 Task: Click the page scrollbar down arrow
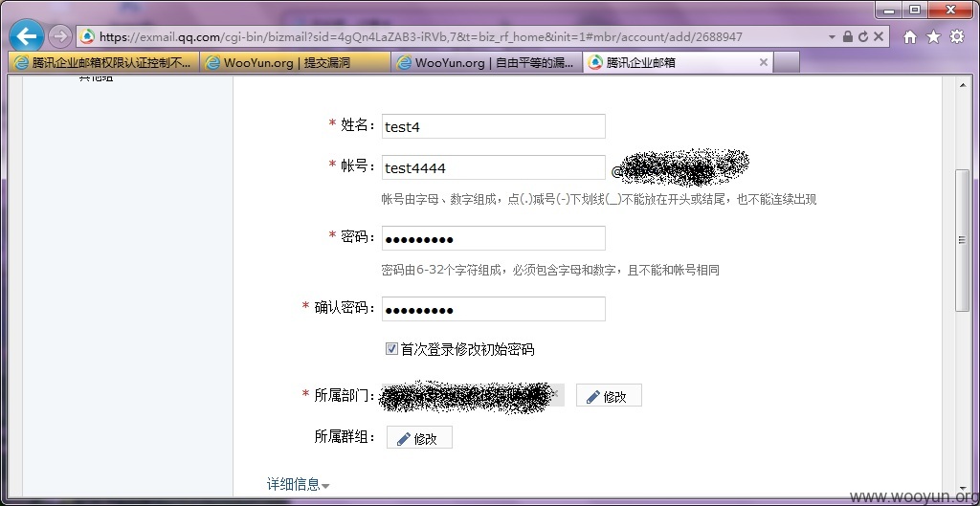[963, 489]
